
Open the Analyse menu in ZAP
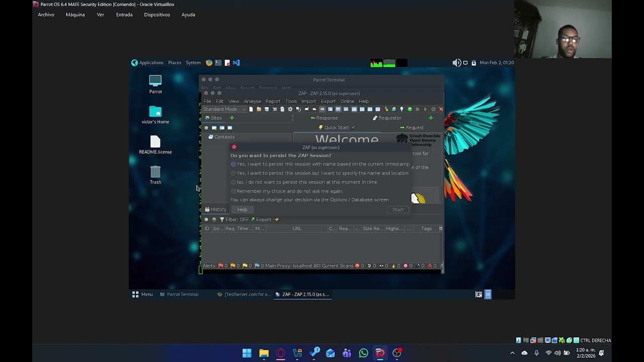[x=253, y=101]
